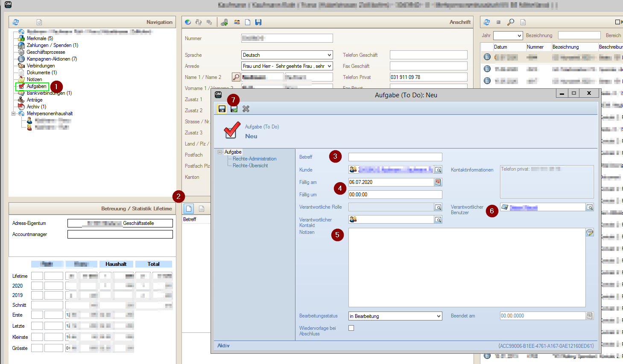Click the grey stop square in right panel toolbar
The width and height of the screenshot is (623, 364).
(498, 22)
